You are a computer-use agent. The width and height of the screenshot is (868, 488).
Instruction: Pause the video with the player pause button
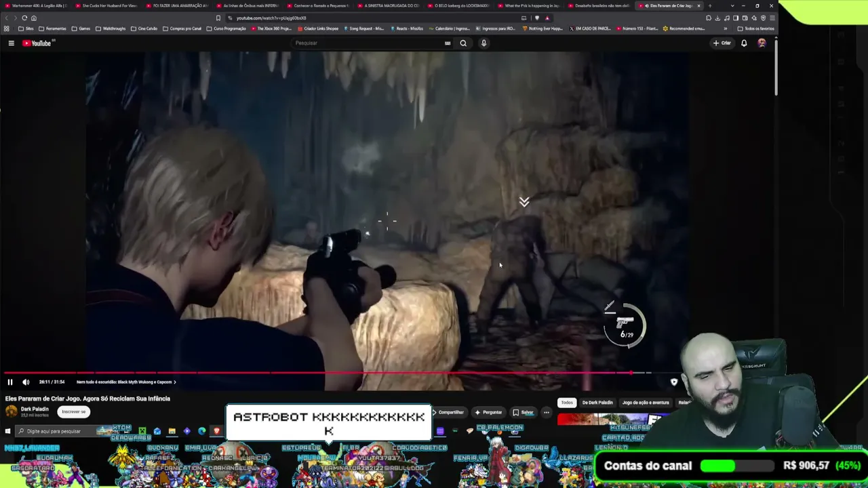point(10,382)
